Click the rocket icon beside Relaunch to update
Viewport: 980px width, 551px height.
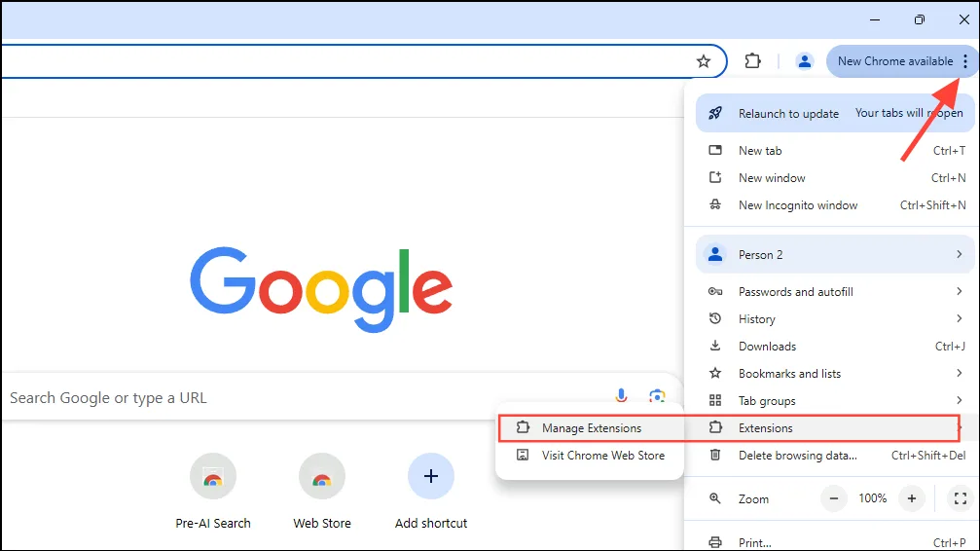(x=715, y=113)
